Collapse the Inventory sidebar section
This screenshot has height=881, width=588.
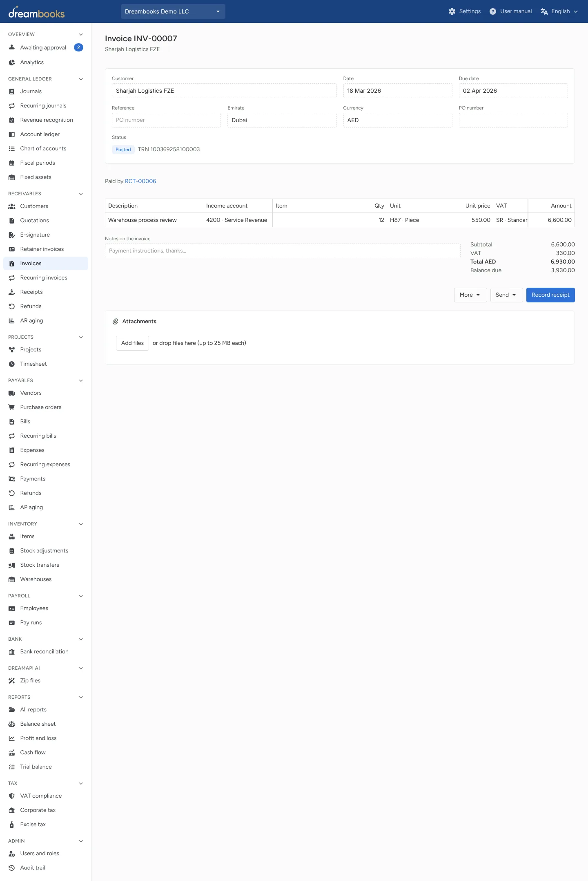(x=81, y=524)
